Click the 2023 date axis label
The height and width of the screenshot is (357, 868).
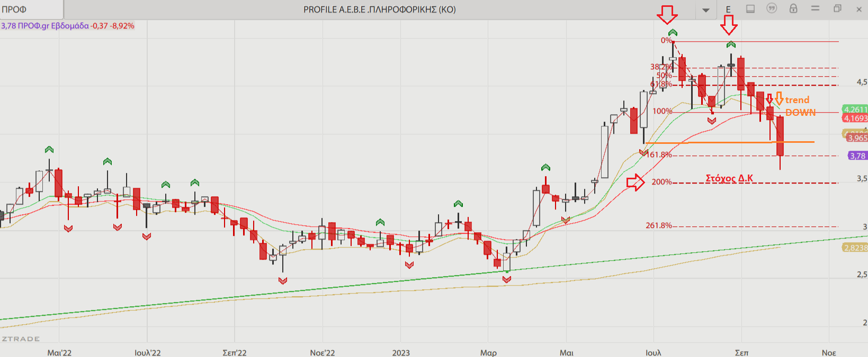[401, 353]
